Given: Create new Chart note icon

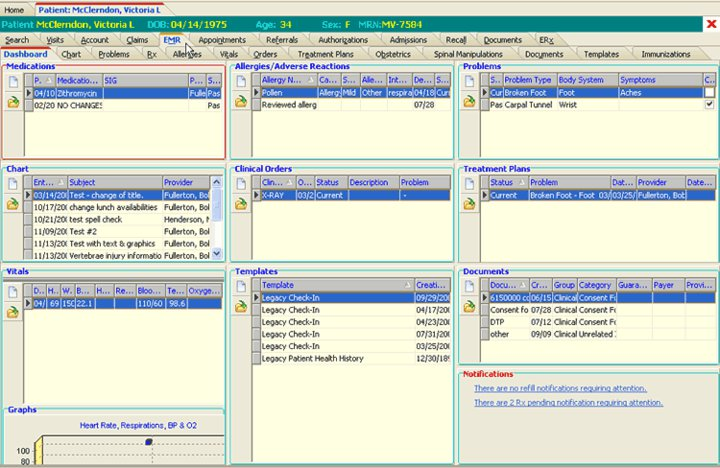Looking at the screenshot, I should coord(13,183).
